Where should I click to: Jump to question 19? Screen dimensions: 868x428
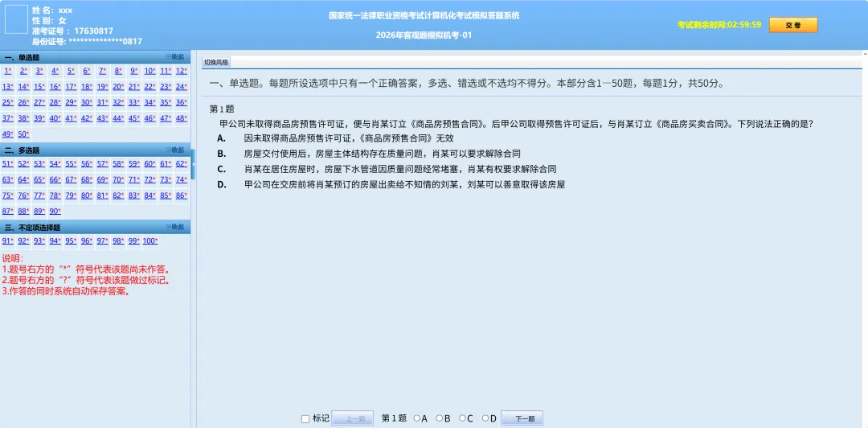(x=102, y=87)
